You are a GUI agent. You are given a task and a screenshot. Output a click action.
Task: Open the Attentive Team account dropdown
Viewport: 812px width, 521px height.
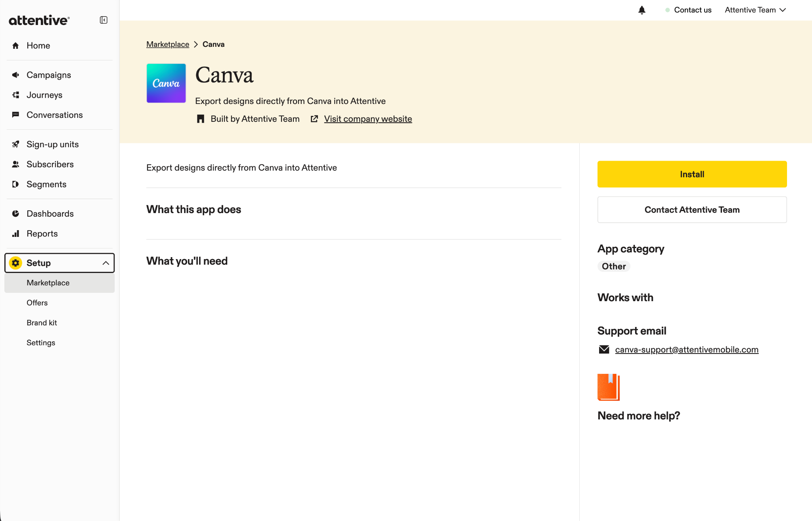[755, 10]
